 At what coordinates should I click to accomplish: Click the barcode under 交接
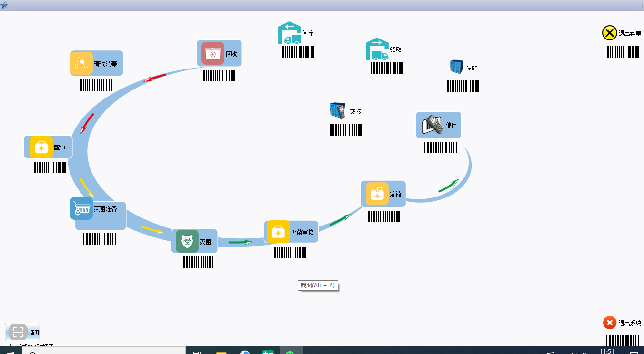tap(346, 130)
